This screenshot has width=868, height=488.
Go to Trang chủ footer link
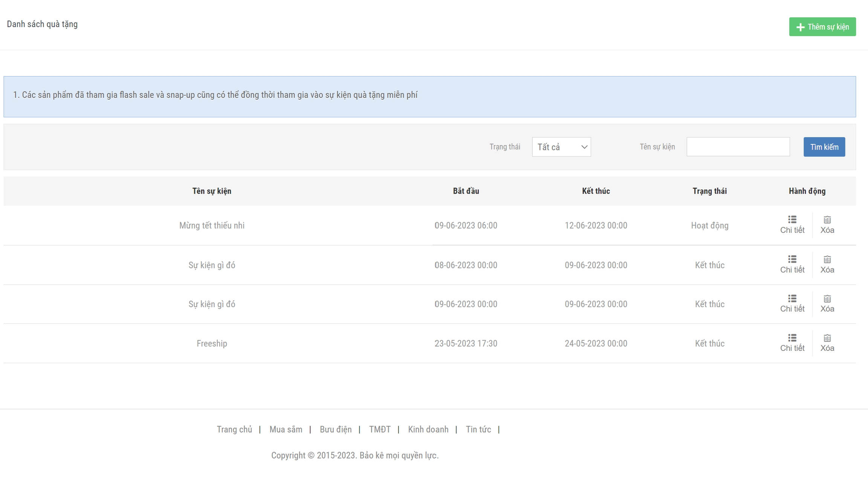tap(234, 430)
